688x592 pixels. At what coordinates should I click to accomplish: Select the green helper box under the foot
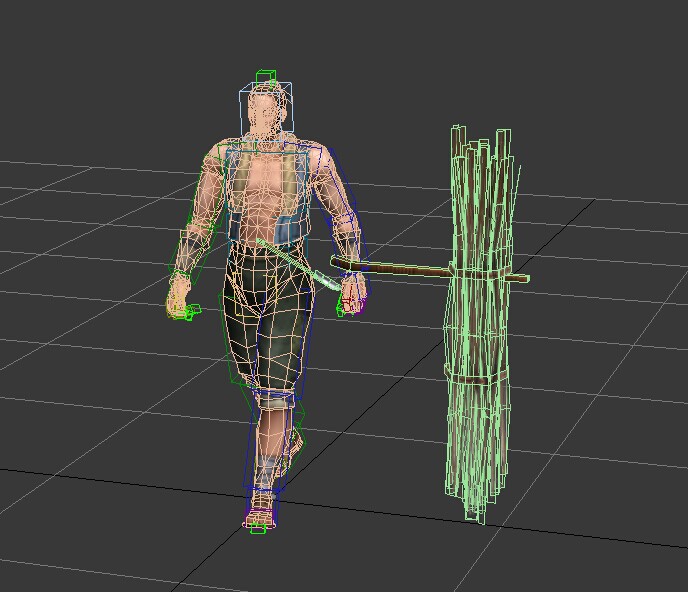258,530
